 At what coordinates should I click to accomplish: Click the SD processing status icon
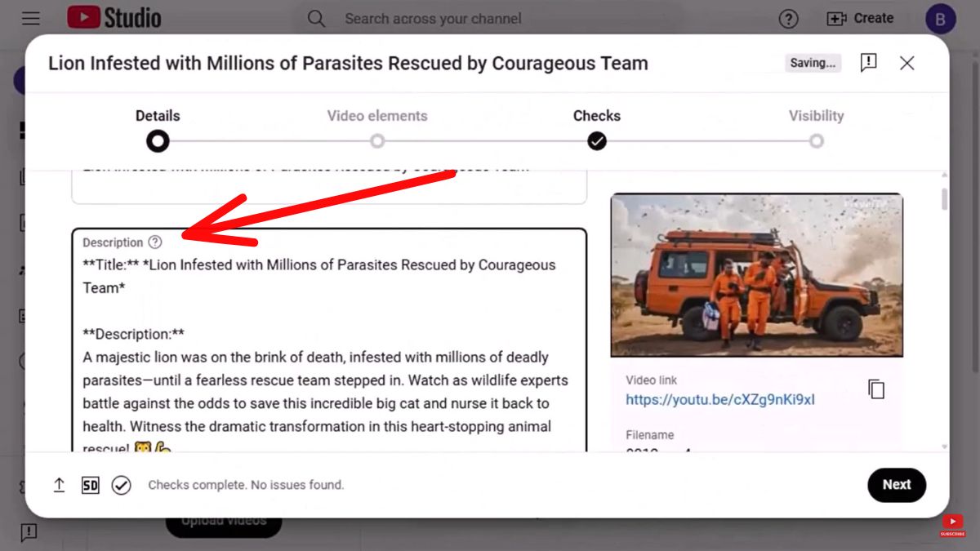tap(90, 486)
